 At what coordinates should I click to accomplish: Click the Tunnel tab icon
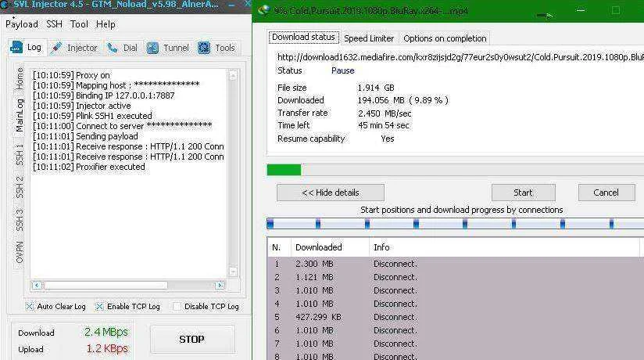[152, 48]
